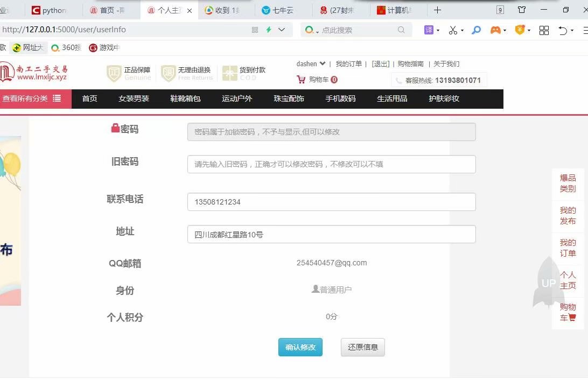This screenshot has width=588, height=380.
Task: Open the python browser tab
Action: point(50,10)
